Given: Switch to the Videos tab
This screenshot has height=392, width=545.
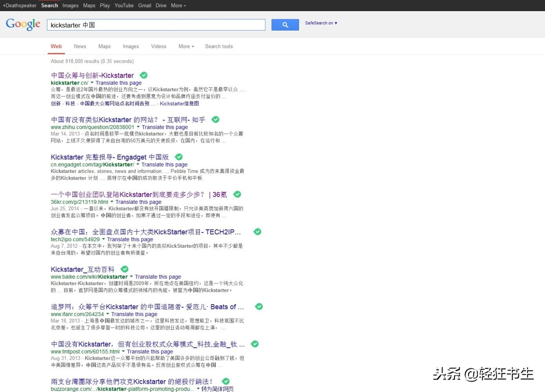Looking at the screenshot, I should pyautogui.click(x=159, y=46).
